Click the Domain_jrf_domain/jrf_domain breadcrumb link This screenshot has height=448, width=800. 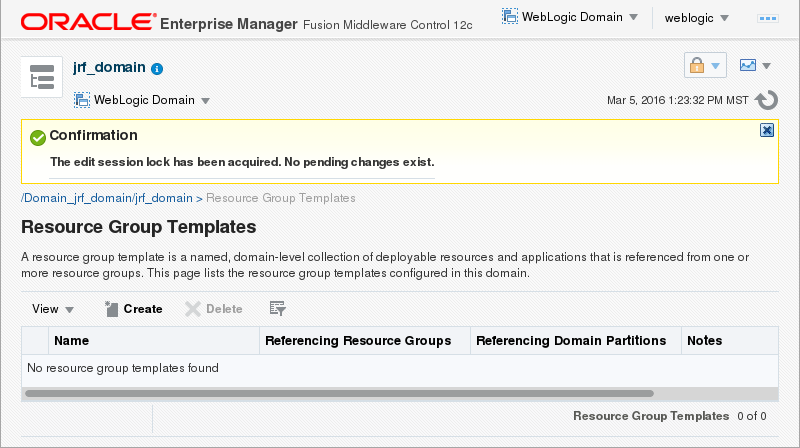[107, 198]
